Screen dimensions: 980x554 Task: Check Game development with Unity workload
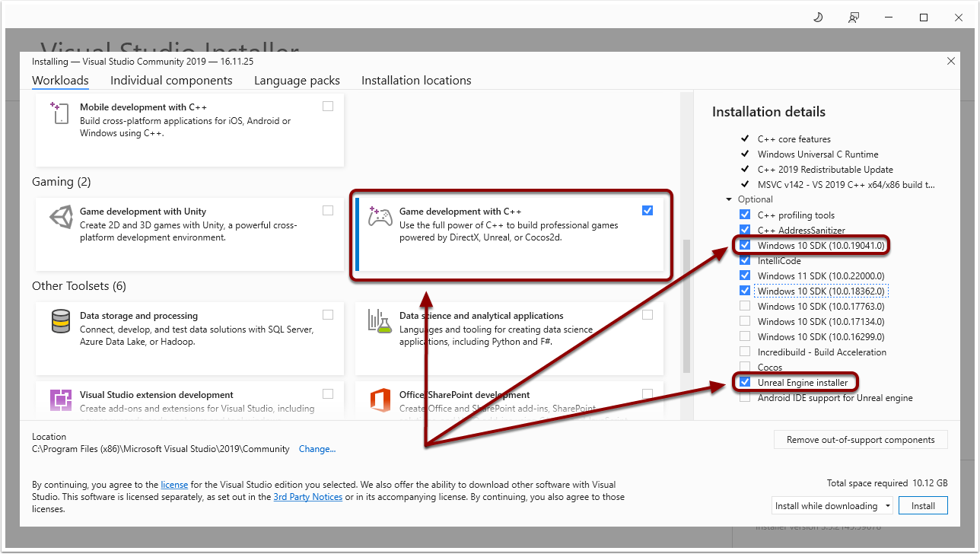[328, 210]
